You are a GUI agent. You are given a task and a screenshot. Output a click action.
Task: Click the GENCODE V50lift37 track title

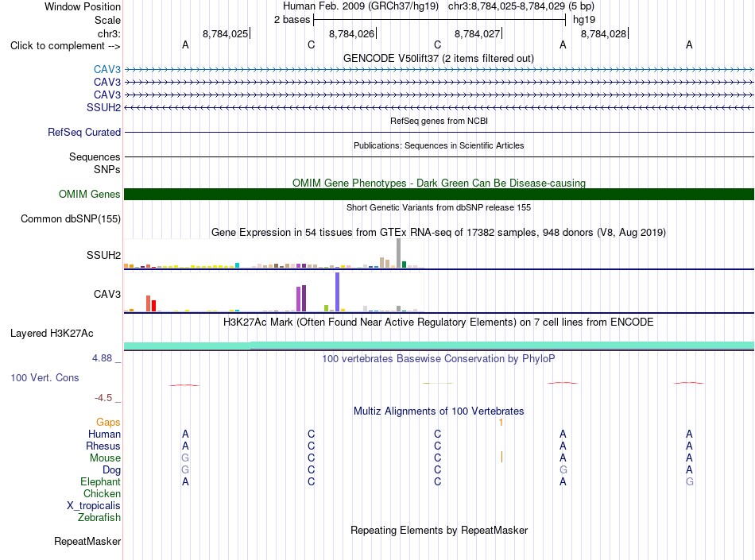click(x=438, y=59)
